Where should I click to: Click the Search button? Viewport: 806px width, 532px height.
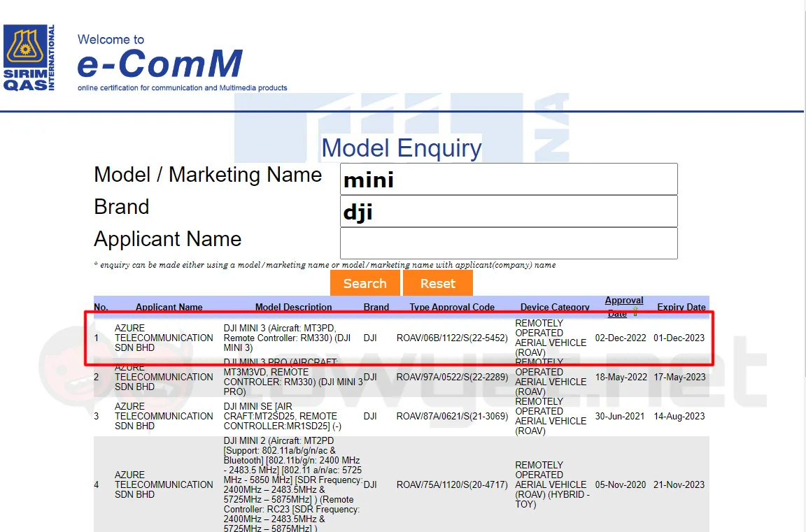(365, 283)
